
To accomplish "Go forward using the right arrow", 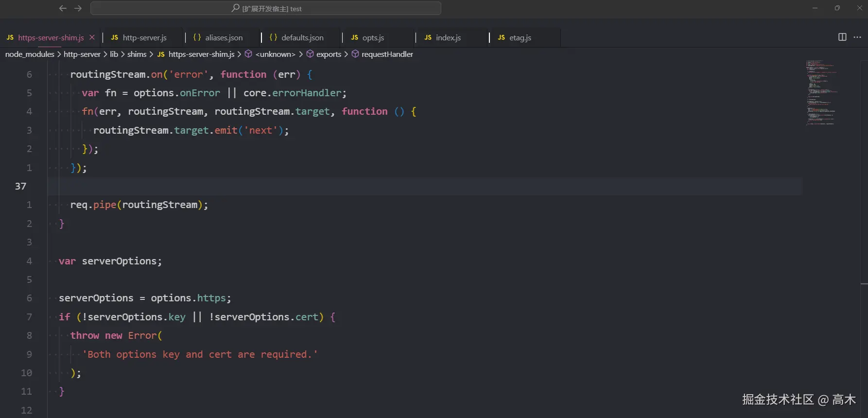I will click(78, 8).
